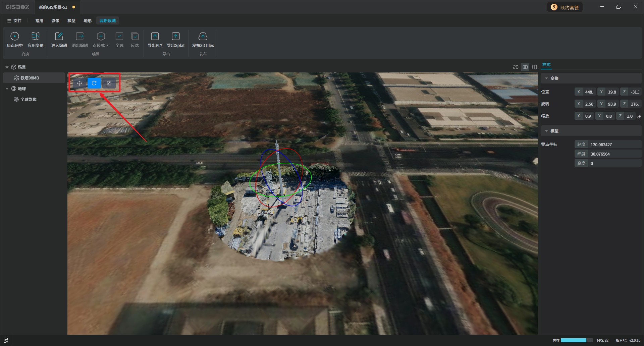Click the 续约套餐 renewal button
Screen dimensions: 644x346
(x=565, y=7)
